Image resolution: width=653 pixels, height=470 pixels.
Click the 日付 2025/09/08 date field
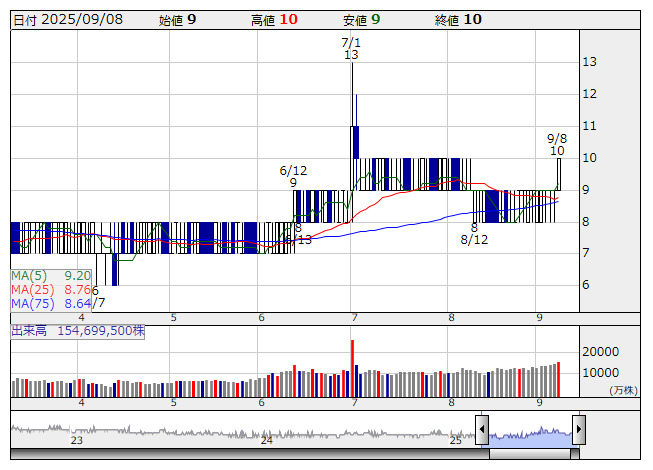pos(68,19)
